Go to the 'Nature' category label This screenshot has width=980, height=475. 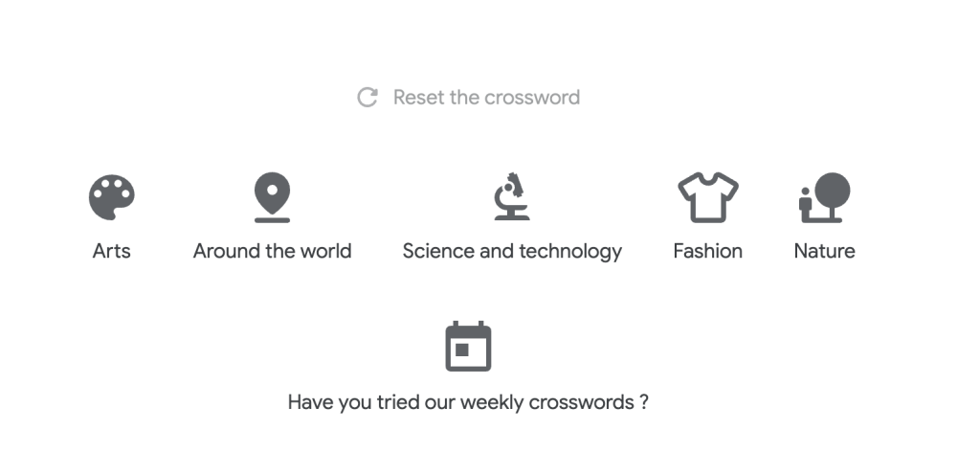pos(824,251)
